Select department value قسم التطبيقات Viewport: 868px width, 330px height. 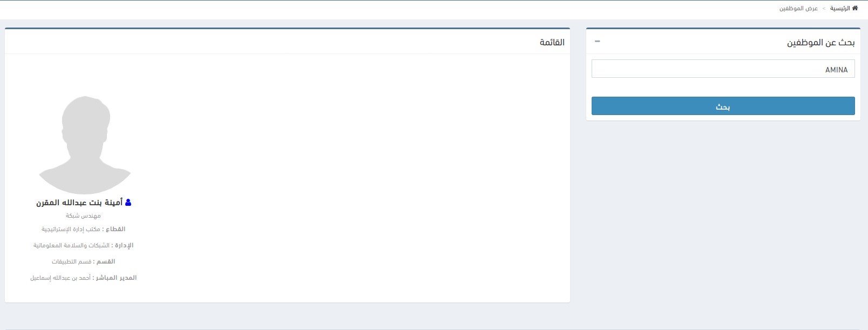[x=71, y=262]
